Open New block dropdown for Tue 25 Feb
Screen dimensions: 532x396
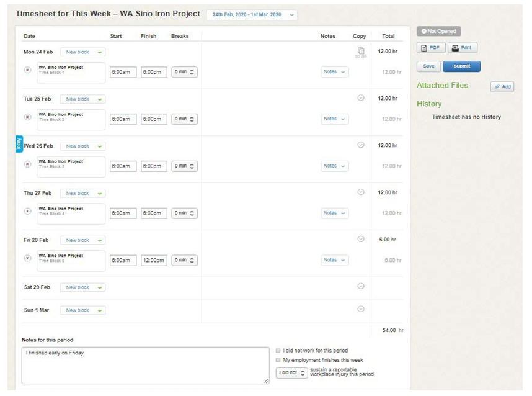(83, 99)
